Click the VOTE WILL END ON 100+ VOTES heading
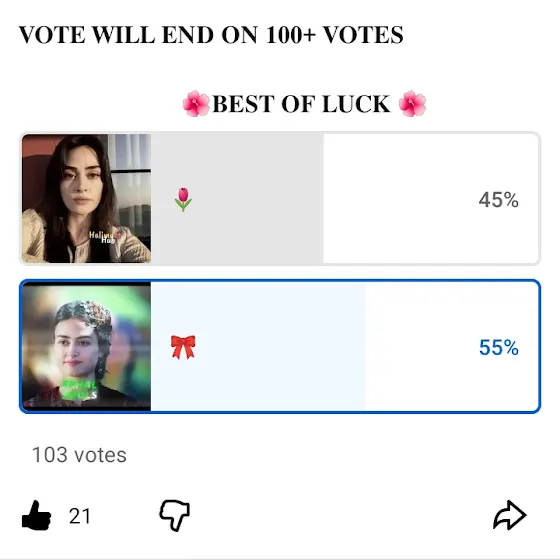This screenshot has height=560, width=560. point(211,35)
